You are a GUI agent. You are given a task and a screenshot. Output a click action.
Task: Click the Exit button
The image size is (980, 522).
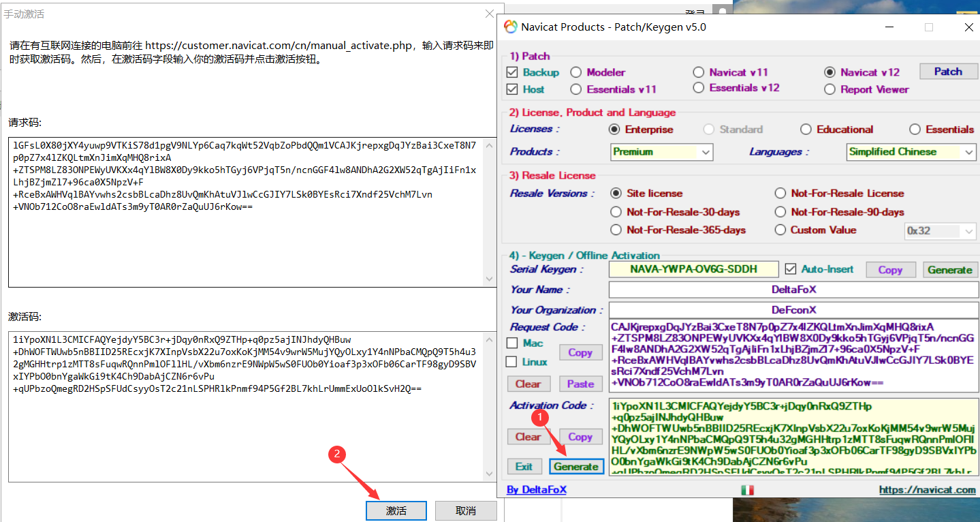[x=524, y=467]
